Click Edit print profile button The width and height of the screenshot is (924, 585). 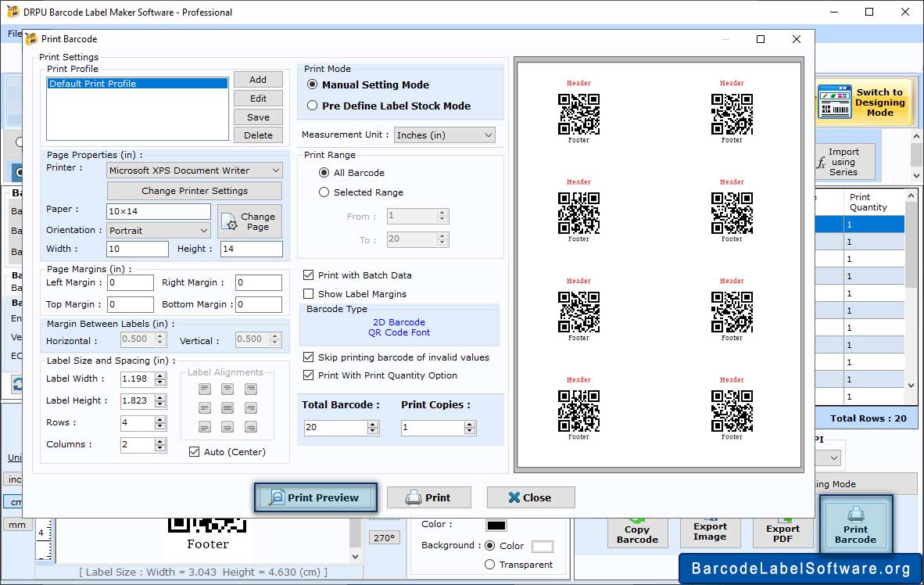[x=258, y=99]
